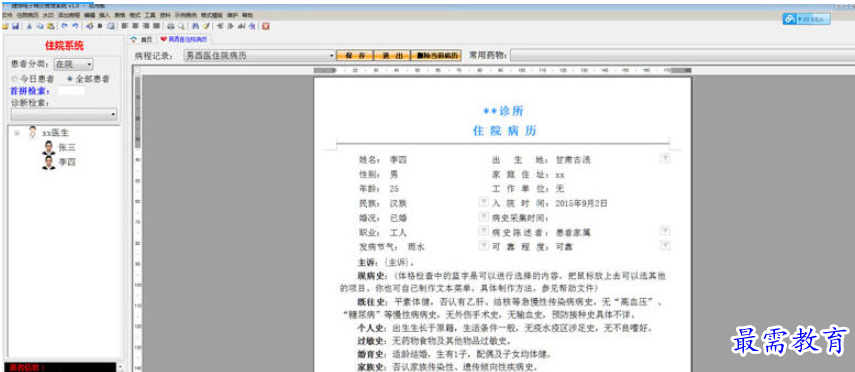This screenshot has height=372, width=855.
Task: Click the Find binoculars toolbar icon
Action: pyautogui.click(x=195, y=26)
